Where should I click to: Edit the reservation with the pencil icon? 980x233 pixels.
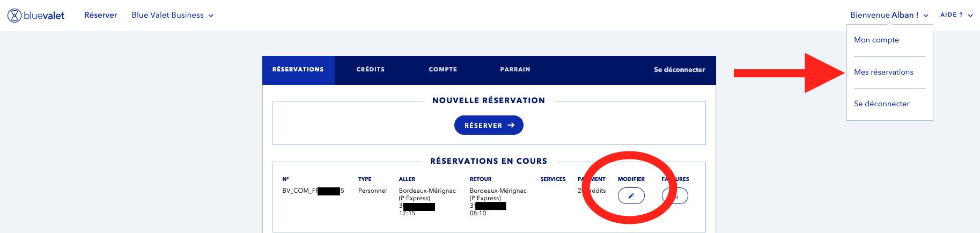point(631,196)
